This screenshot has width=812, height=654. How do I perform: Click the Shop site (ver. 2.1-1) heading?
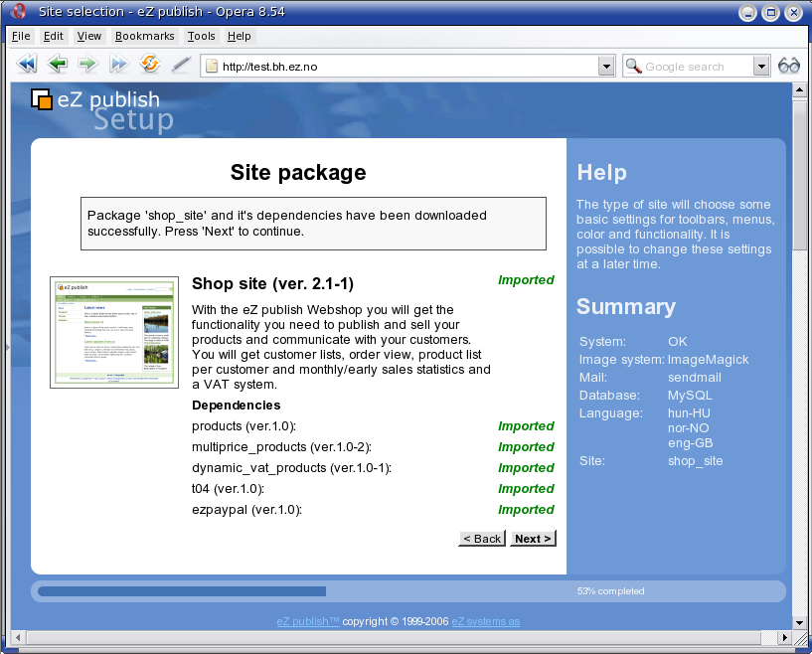[x=273, y=283]
